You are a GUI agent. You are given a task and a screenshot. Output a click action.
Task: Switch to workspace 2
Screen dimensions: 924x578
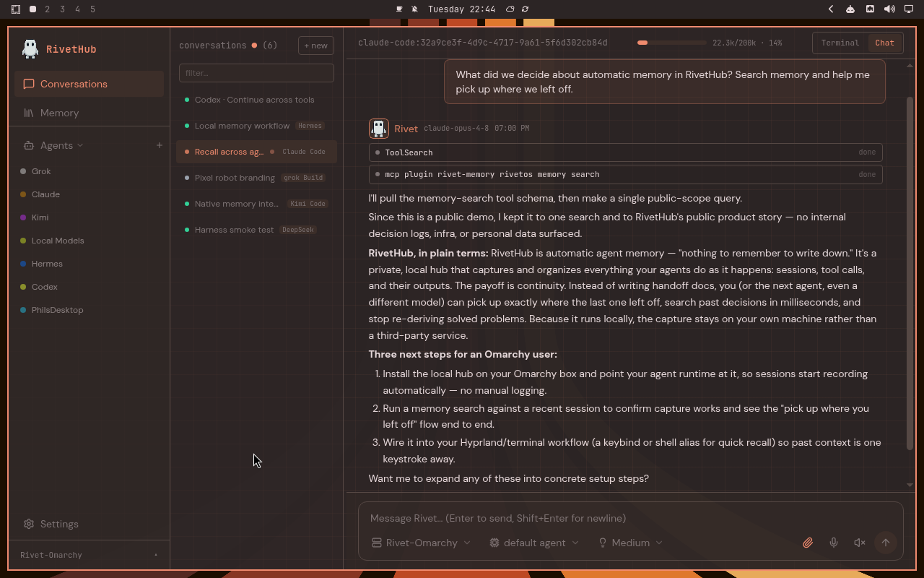tap(48, 9)
